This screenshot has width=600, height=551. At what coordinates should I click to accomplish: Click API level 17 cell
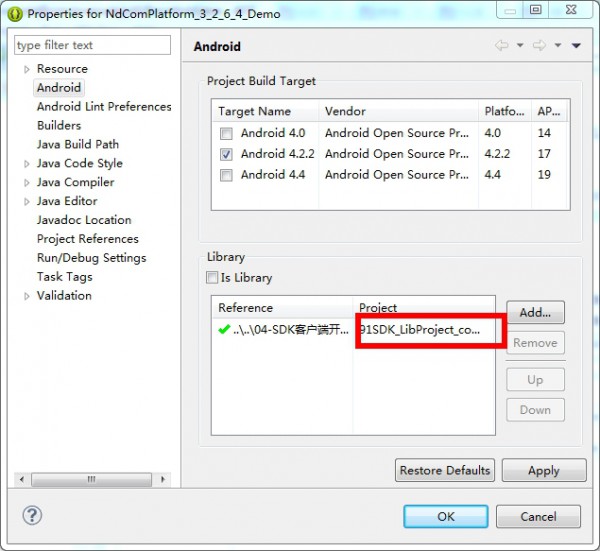tap(544, 154)
